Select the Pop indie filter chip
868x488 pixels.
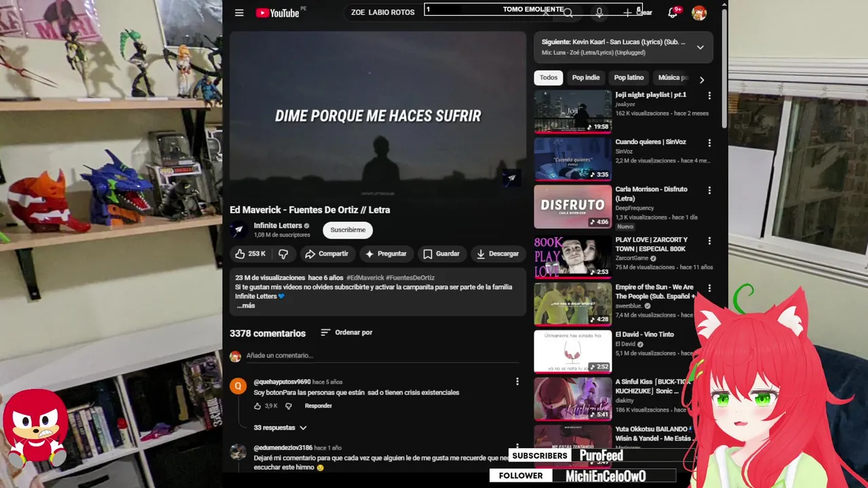(x=586, y=77)
